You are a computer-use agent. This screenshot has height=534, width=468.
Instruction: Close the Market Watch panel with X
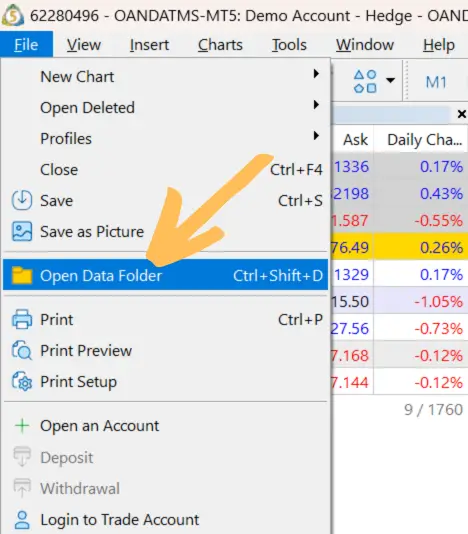click(462, 114)
